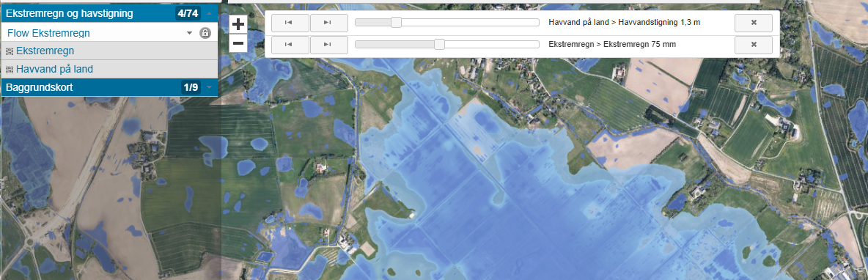This screenshot has width=868, height=280.
Task: Click the lock icon beside Flow Ekstremregn
Action: [205, 33]
